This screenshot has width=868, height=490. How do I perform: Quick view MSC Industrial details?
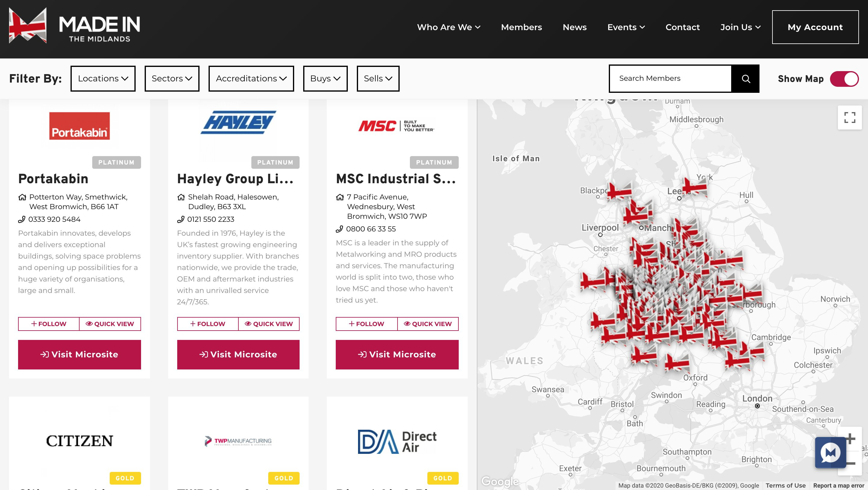click(x=428, y=324)
